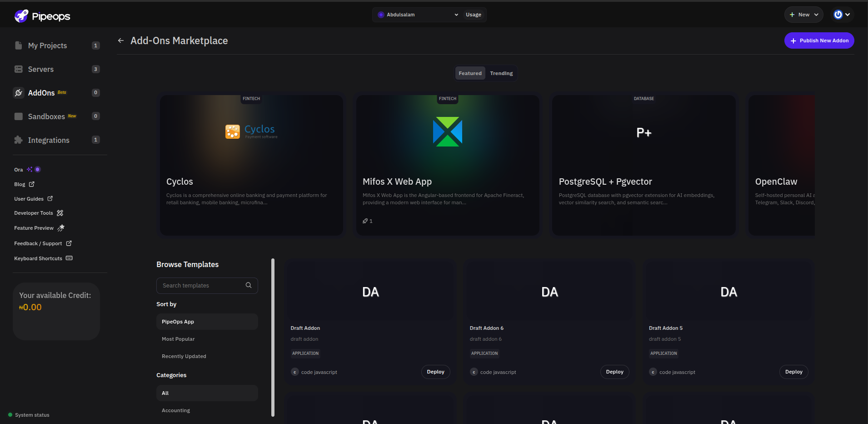Click the Browse Templates sidebar scrollbar

pos(273,338)
